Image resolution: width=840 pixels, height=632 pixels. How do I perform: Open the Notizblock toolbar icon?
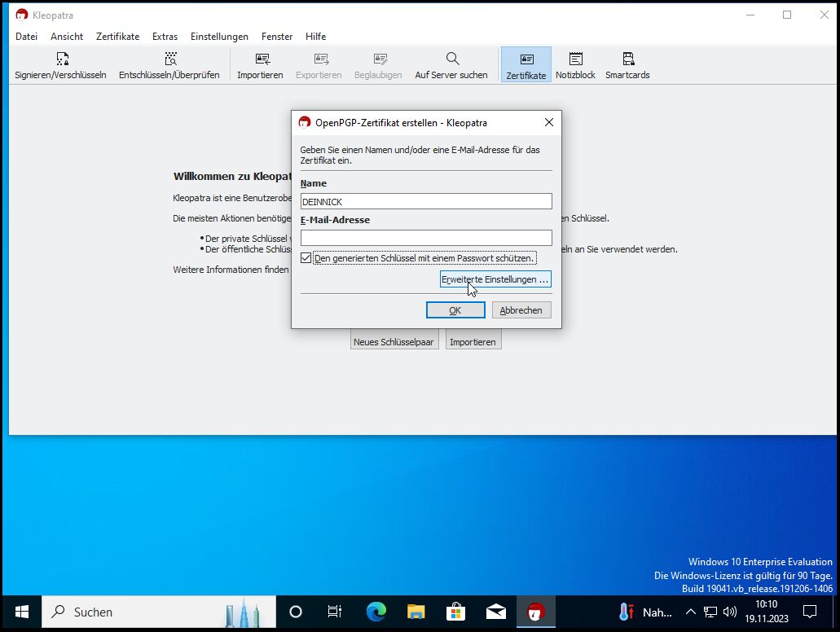[x=575, y=59]
